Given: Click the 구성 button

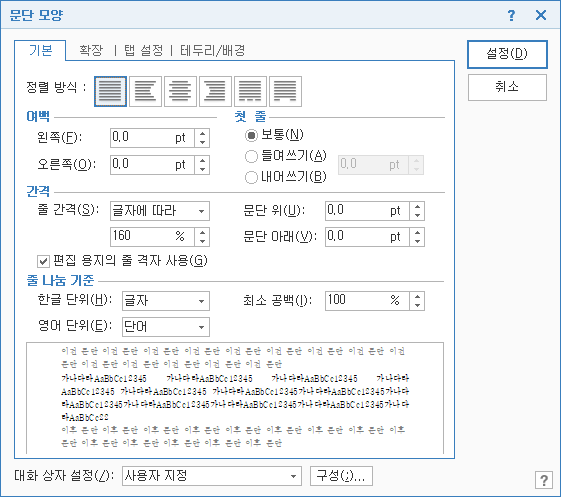Looking at the screenshot, I should [x=341, y=476].
